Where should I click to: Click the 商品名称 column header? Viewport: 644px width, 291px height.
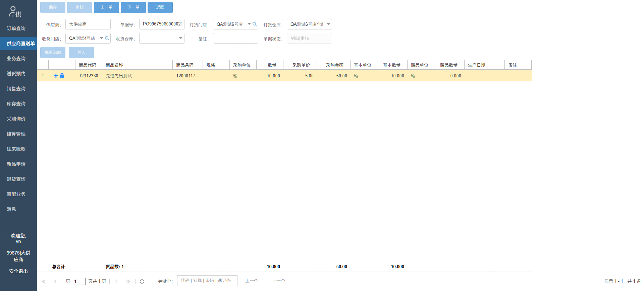click(x=137, y=65)
